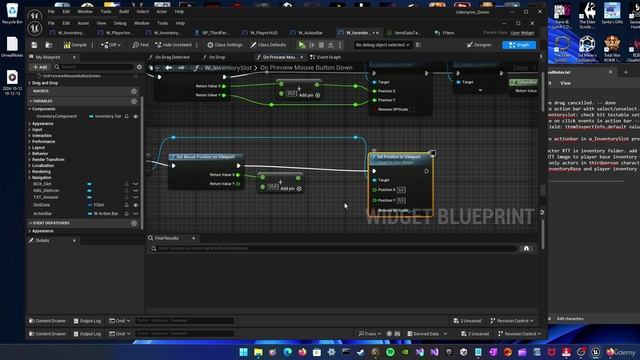Viewport: 640px width, 360px height.
Task: Toggle SlotData variable visibility eye
Action: 136,205
